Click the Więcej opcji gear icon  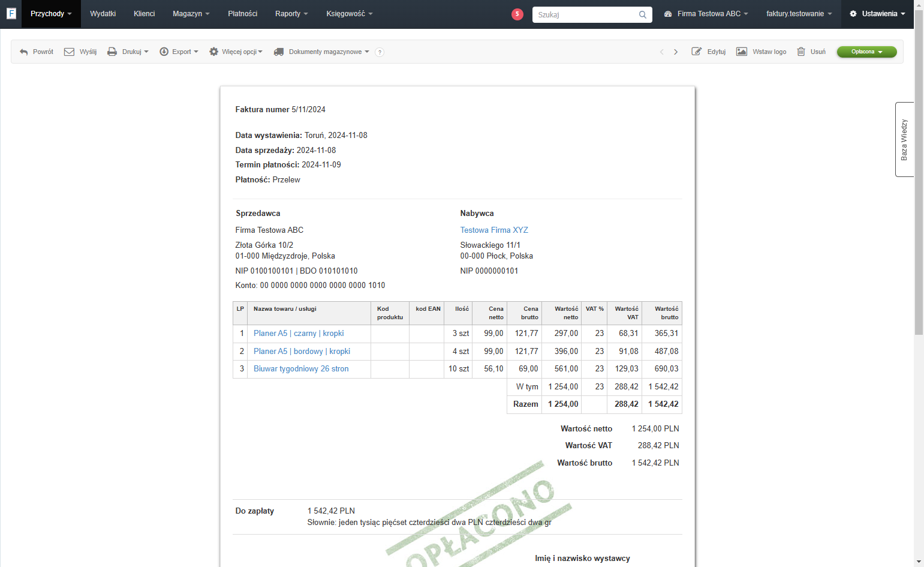[x=213, y=52]
